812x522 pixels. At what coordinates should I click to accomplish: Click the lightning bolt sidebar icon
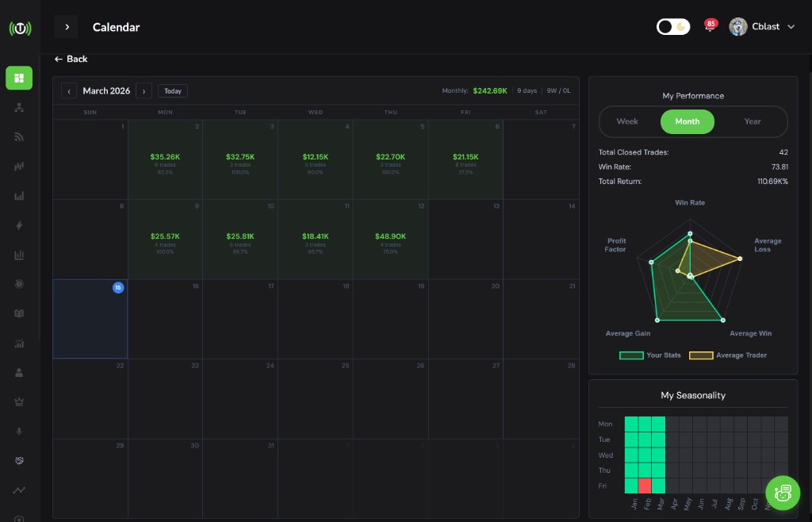tap(19, 225)
